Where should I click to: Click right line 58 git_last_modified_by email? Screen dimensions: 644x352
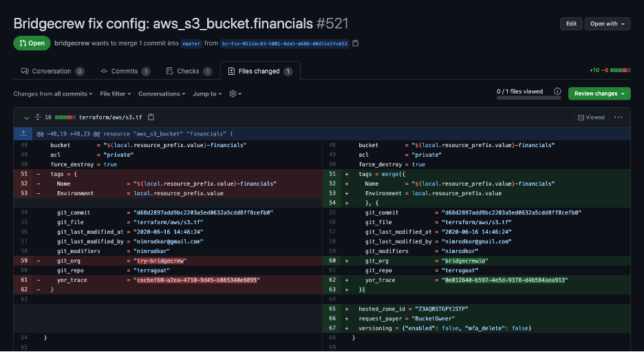pyautogui.click(x=476, y=241)
